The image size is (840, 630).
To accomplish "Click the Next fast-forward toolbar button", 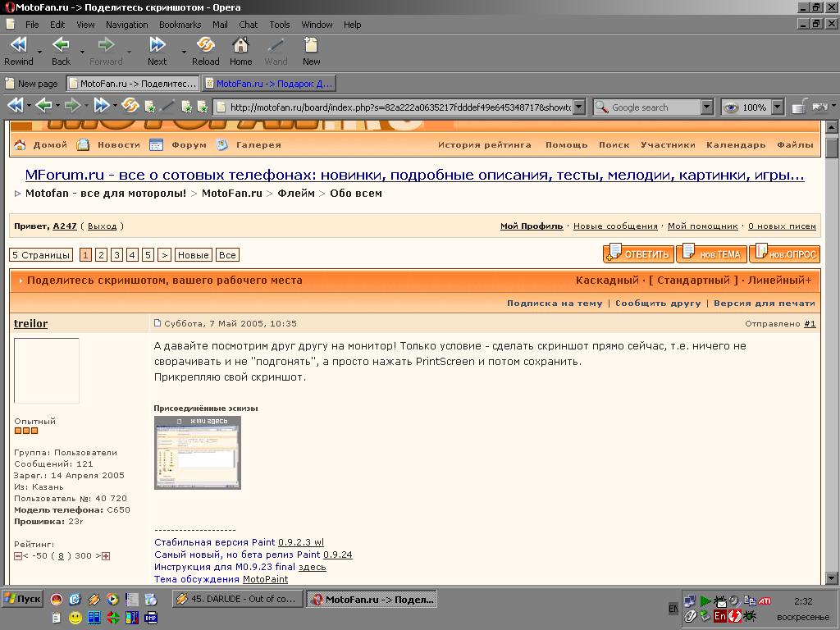I will [x=157, y=51].
